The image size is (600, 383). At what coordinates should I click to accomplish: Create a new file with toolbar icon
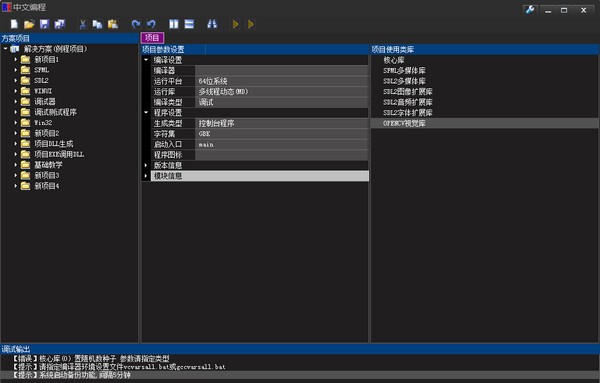[x=14, y=24]
